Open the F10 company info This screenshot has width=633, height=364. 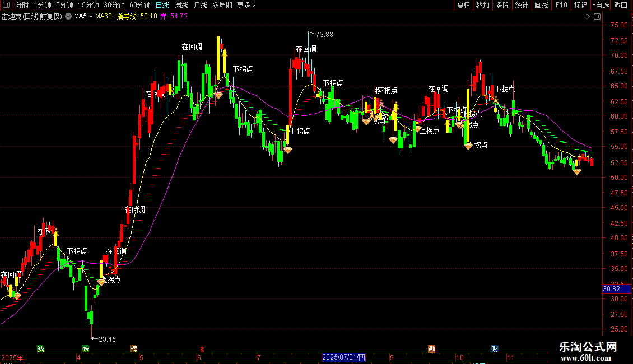click(561, 5)
